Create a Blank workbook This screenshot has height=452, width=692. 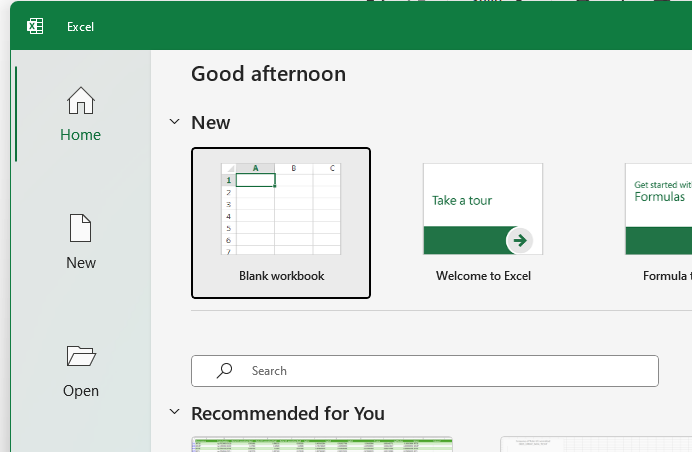click(x=281, y=223)
